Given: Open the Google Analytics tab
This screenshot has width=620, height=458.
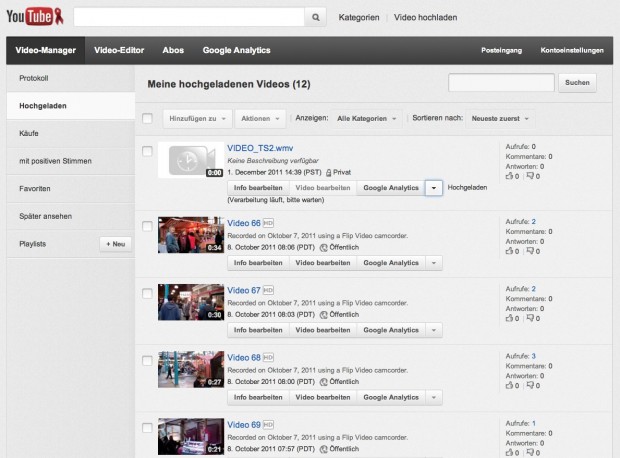Looking at the screenshot, I should point(236,50).
